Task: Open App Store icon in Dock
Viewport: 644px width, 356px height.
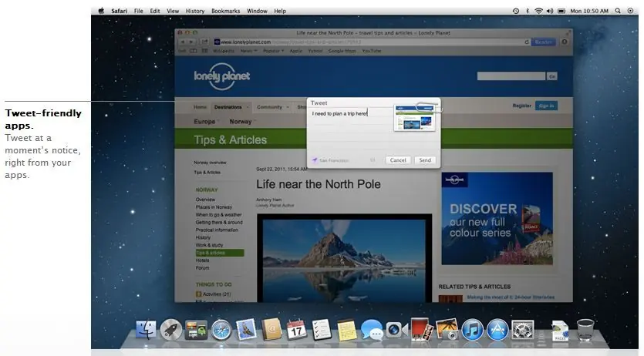Action: coord(497,330)
